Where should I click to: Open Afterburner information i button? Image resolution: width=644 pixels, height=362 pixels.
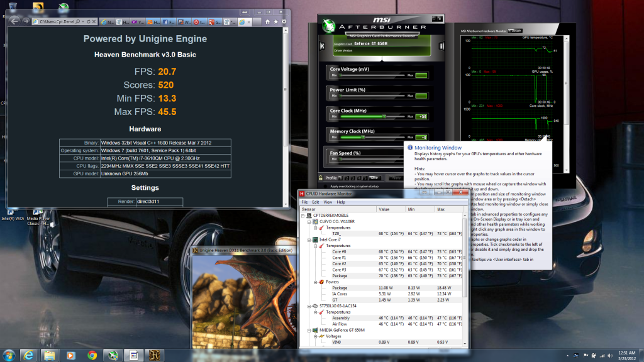pos(441,46)
